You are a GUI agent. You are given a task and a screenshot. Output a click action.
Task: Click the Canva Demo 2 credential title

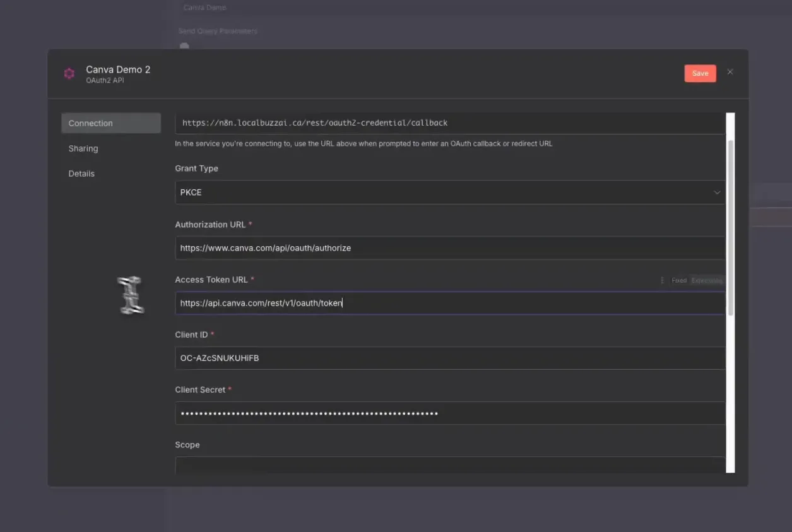click(x=118, y=69)
